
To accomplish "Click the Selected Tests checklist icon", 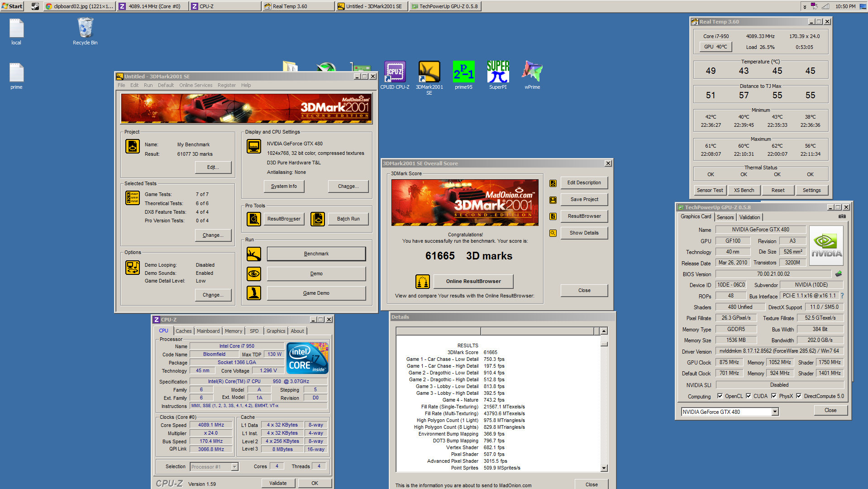I will point(133,198).
